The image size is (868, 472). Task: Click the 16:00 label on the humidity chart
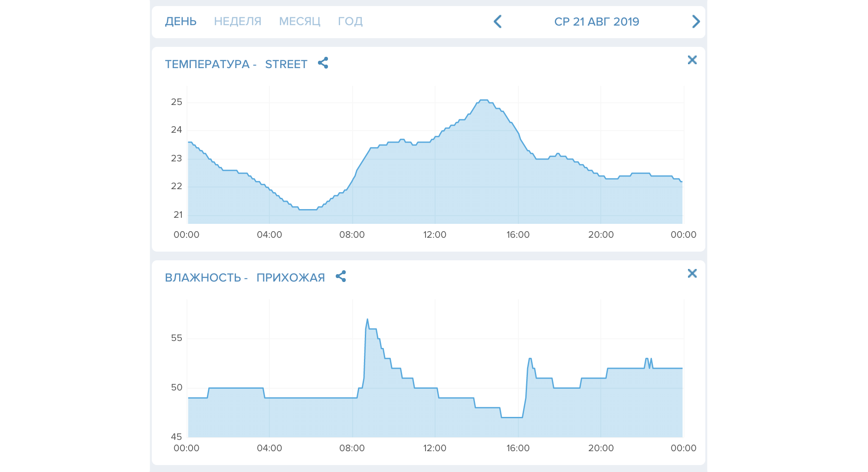tap(518, 448)
